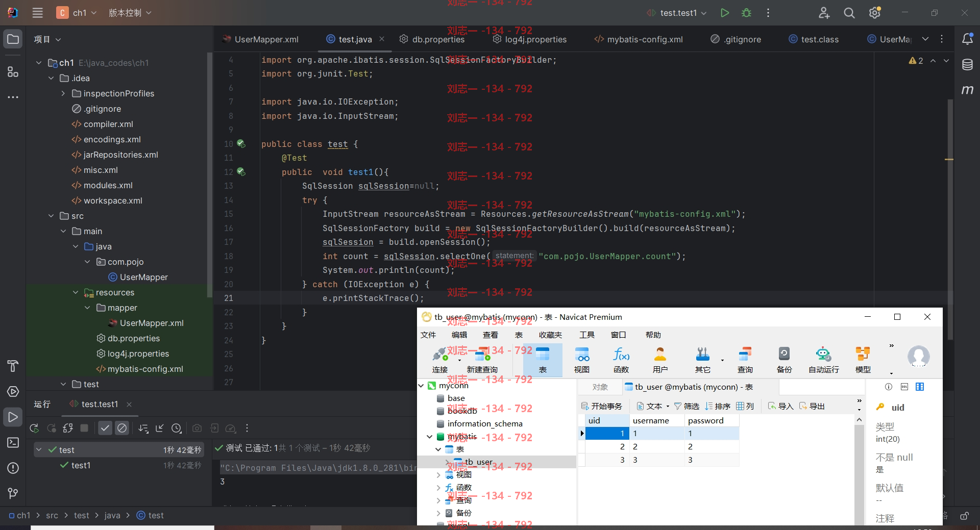Toggle show passed tests checkmark button
The image size is (980, 530).
105,428
